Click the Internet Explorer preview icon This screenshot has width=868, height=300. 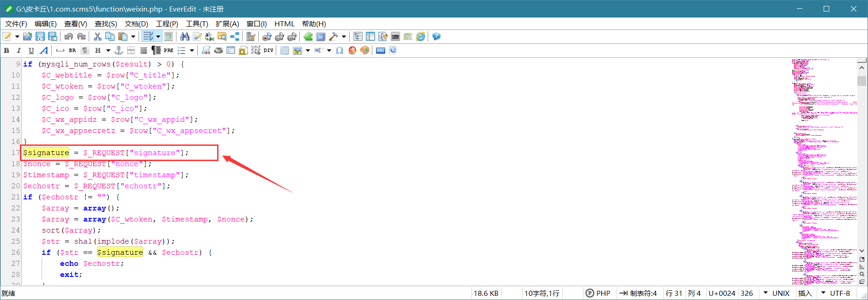click(x=420, y=36)
